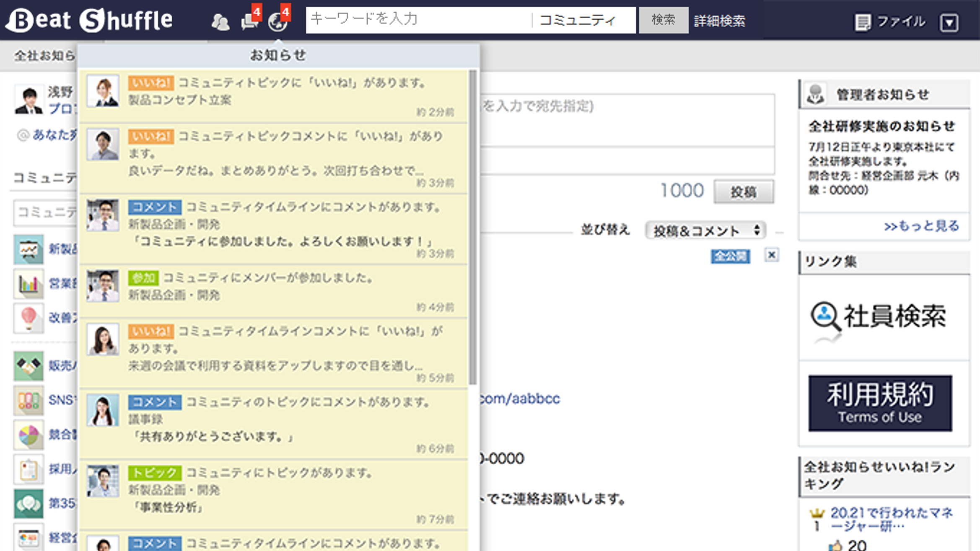Viewport: 980px width, 551px height.
Task: Open the header dropdown arrow menu
Action: 949,23
